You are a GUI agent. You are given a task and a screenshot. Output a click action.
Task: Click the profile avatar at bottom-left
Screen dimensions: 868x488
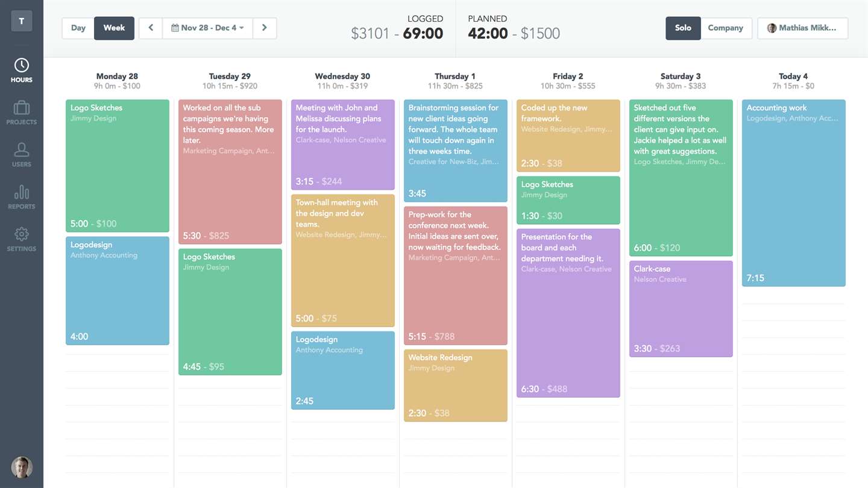(x=22, y=468)
